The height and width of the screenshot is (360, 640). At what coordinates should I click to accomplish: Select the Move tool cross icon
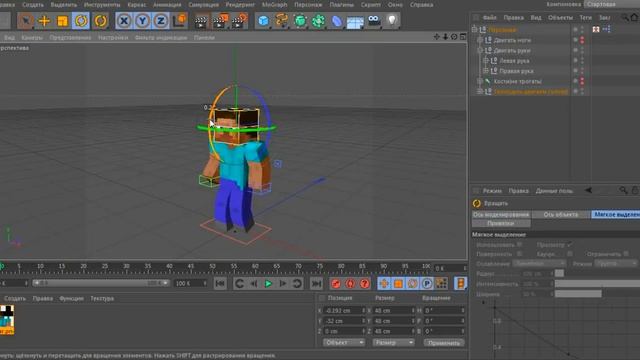tap(44, 21)
